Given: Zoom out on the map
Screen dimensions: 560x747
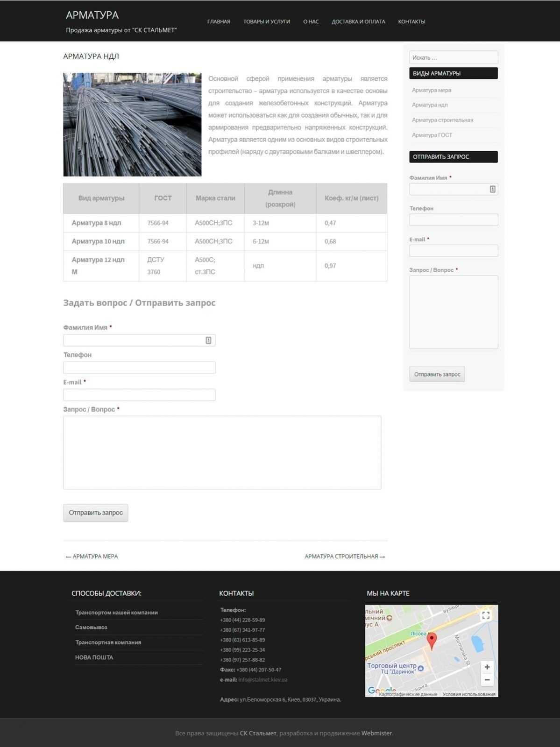Looking at the screenshot, I should 487,680.
